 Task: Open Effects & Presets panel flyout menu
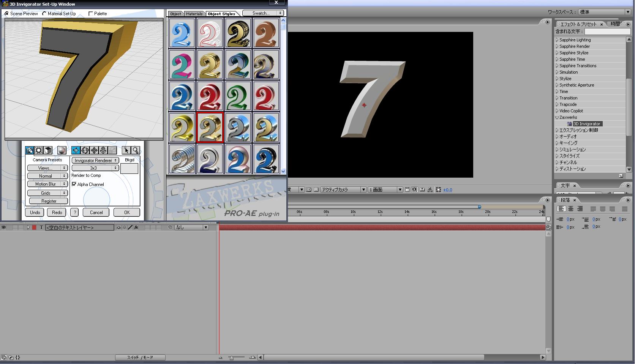628,24
